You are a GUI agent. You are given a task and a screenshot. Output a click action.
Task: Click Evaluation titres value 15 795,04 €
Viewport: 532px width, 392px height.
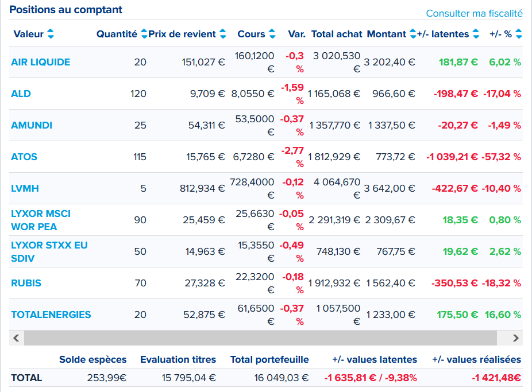pos(189,378)
